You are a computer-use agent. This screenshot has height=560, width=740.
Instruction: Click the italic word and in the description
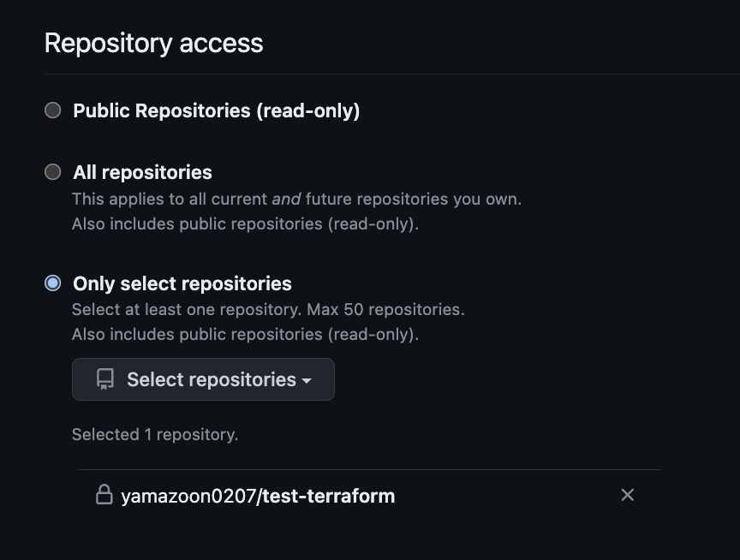click(x=286, y=200)
